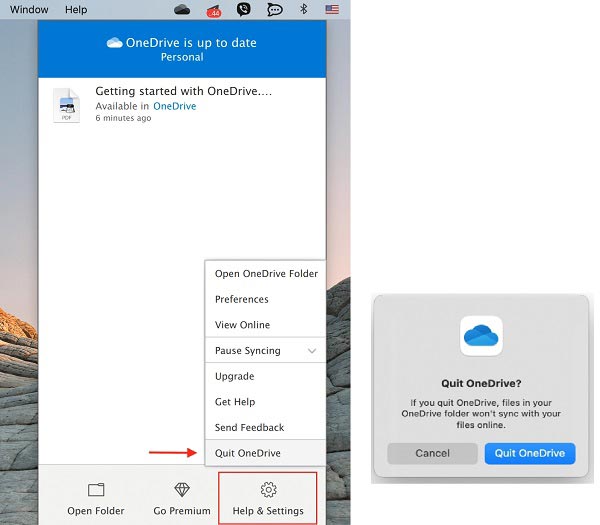Choose Open OneDrive Folder from menu

(266, 274)
